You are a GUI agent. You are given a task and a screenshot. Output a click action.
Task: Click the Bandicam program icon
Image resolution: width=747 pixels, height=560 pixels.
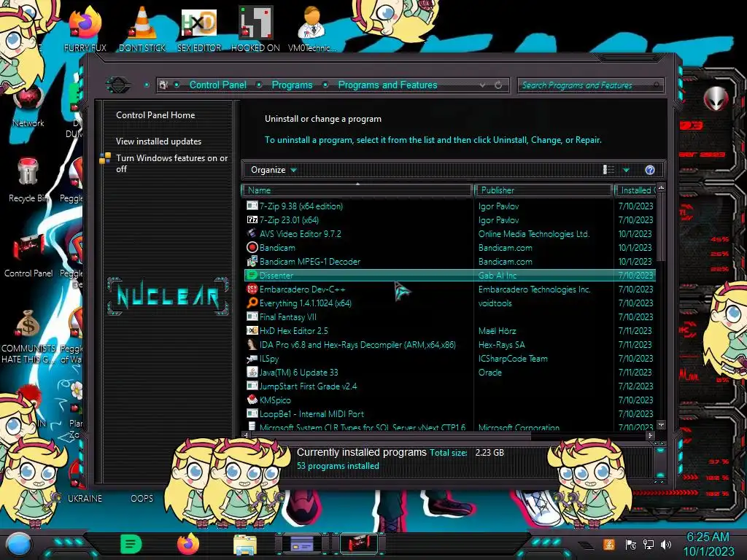(x=252, y=248)
